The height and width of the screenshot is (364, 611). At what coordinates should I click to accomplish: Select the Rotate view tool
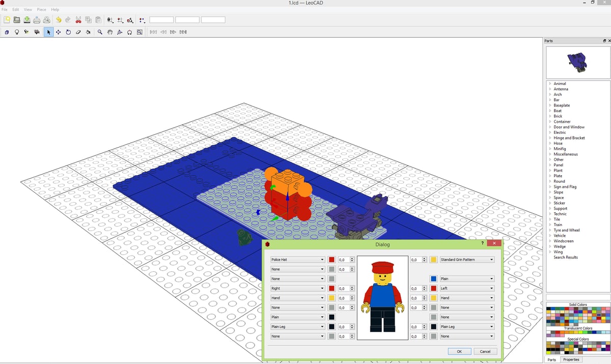pos(120,32)
